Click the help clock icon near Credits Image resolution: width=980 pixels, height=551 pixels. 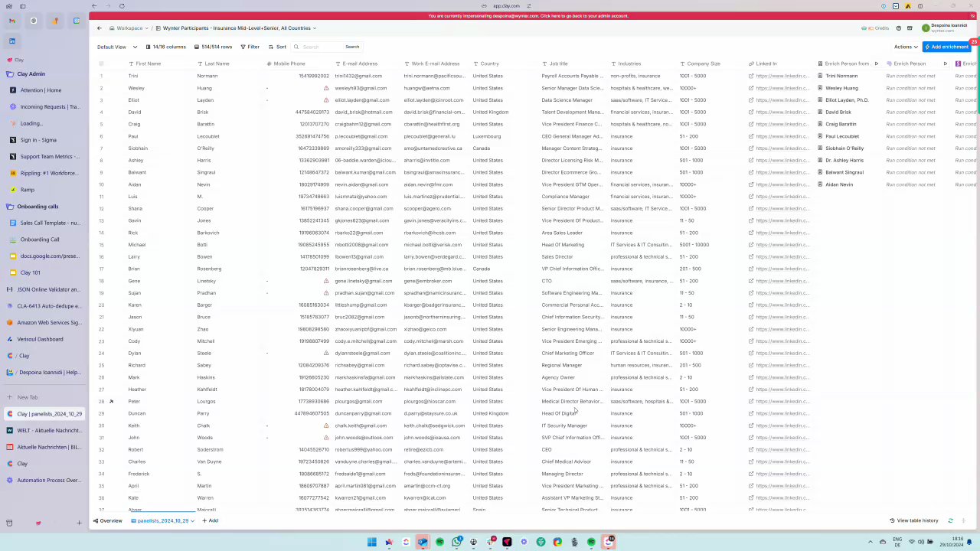[x=899, y=28]
